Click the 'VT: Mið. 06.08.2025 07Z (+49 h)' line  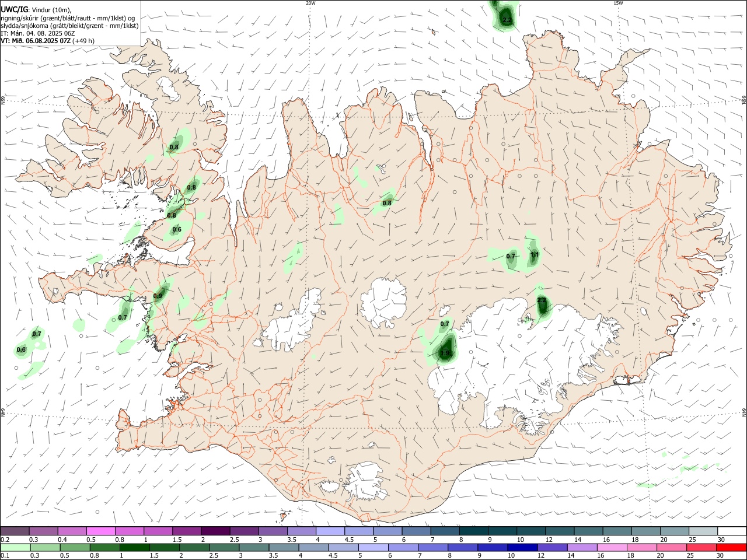pos(48,41)
